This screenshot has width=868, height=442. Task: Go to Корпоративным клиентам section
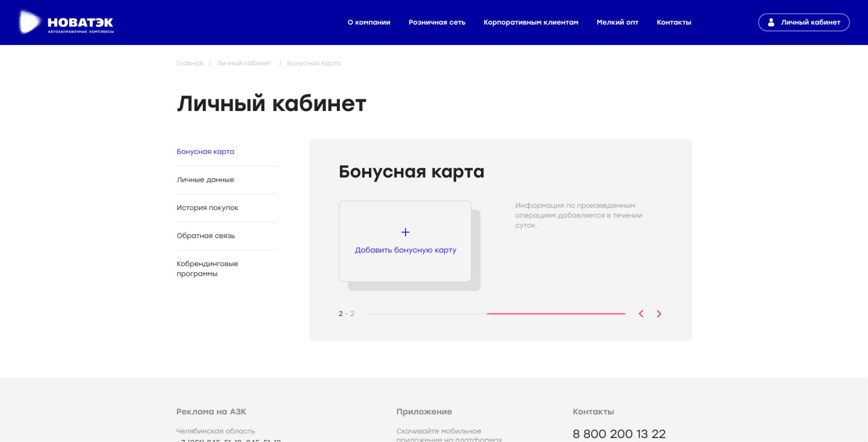tap(531, 22)
